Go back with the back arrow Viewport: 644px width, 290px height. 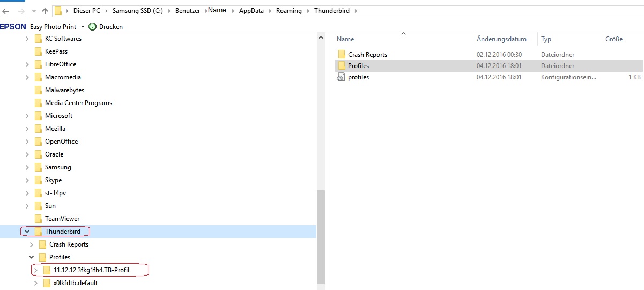(5, 11)
